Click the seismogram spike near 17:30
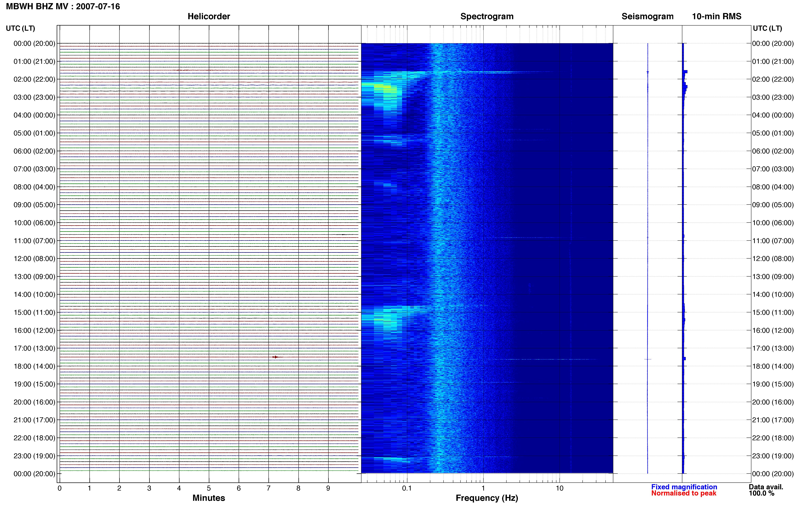 (x=648, y=359)
